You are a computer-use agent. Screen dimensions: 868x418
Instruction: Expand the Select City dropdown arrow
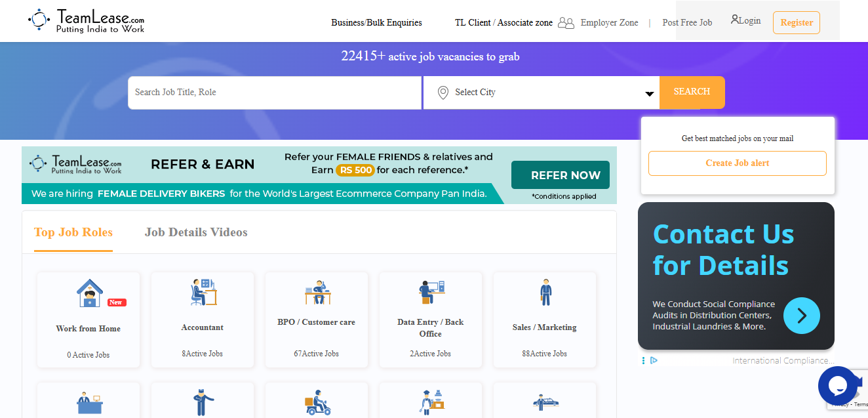pyautogui.click(x=649, y=94)
